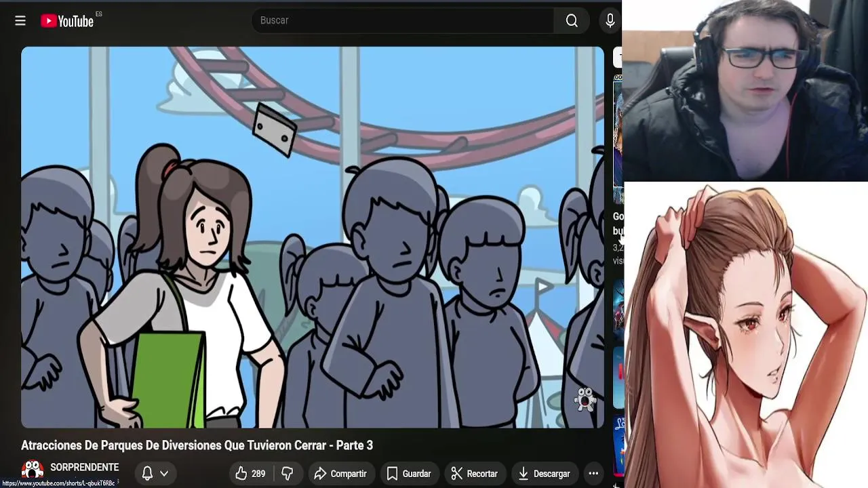Click the anime elf illustration overlay

(746, 335)
